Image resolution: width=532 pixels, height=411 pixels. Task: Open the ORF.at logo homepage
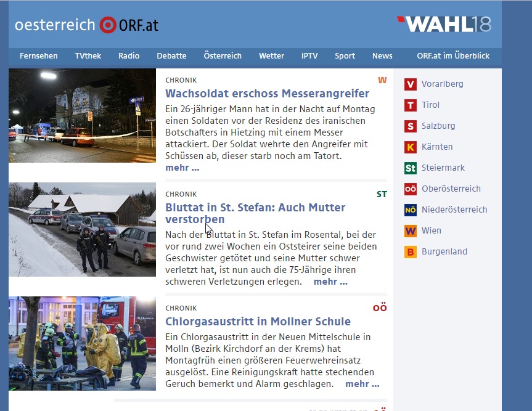click(129, 25)
